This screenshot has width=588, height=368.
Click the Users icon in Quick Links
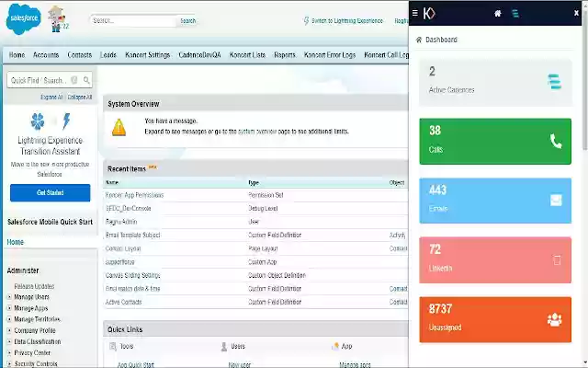coord(224,346)
